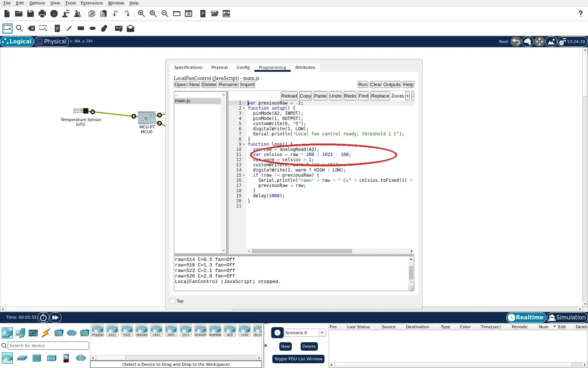This screenshot has width=588, height=368.
Task: Click the Zoom Out magnifier icon
Action: pos(165,14)
